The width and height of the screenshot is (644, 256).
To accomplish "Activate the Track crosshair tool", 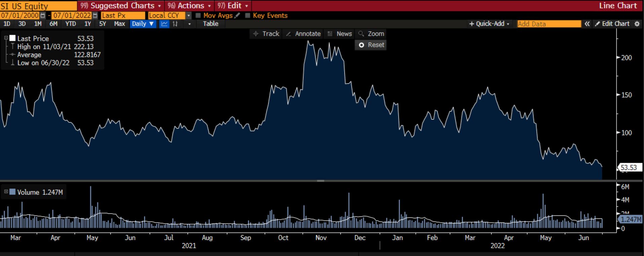I will [x=266, y=34].
